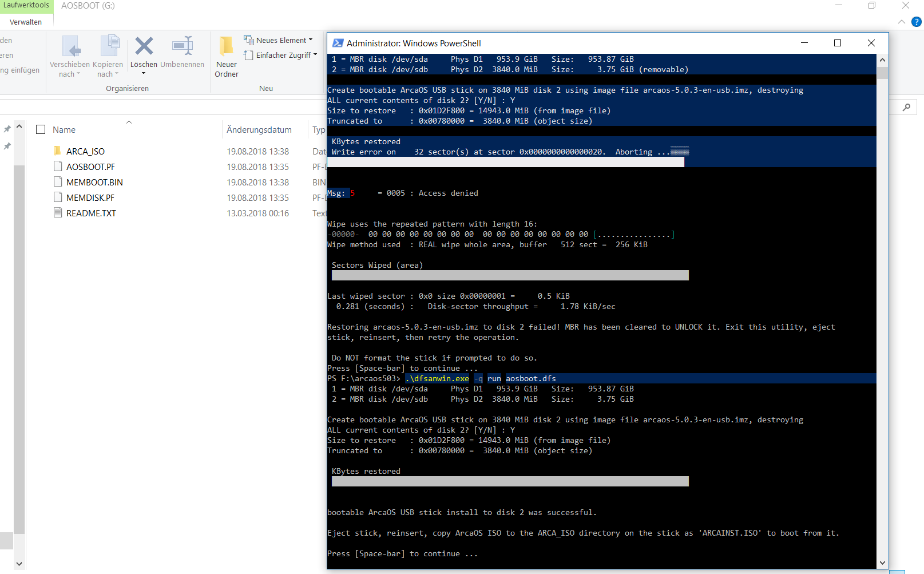Sort by Änderungsdatum column header
Screen dimensions: 924x574
[x=259, y=130]
